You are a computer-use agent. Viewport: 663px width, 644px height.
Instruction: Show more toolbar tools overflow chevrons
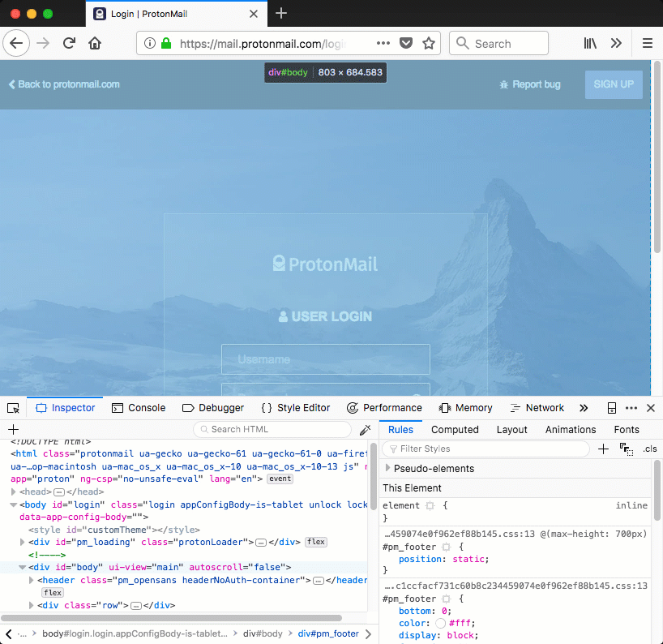tap(616, 43)
